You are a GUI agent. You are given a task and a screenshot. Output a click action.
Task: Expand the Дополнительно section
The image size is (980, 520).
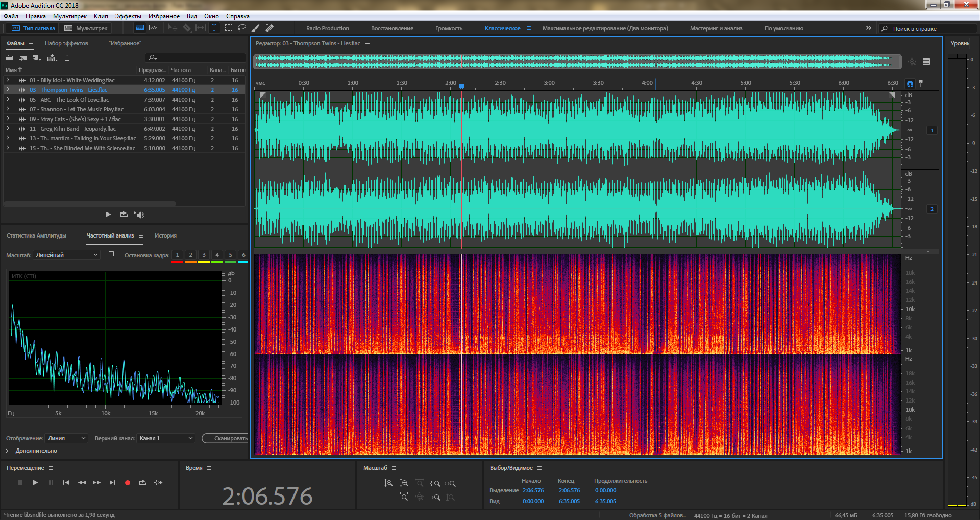(7, 451)
